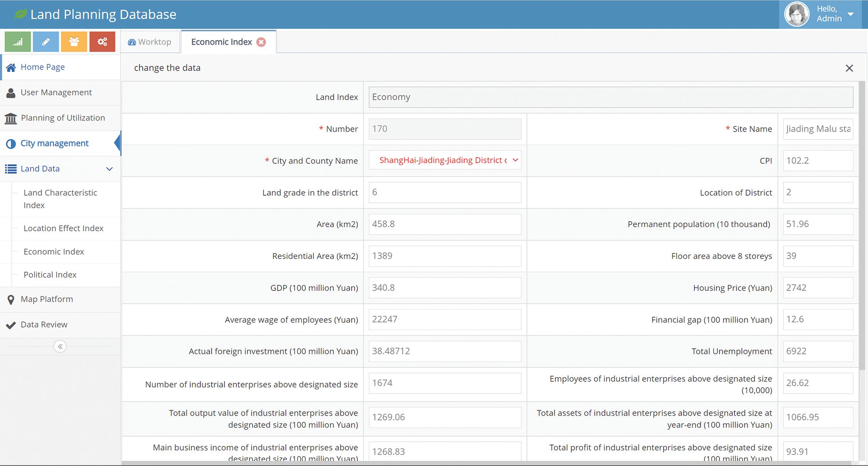Collapse the Land Data menu section
Viewport: 868px width, 466px height.
pos(109,169)
